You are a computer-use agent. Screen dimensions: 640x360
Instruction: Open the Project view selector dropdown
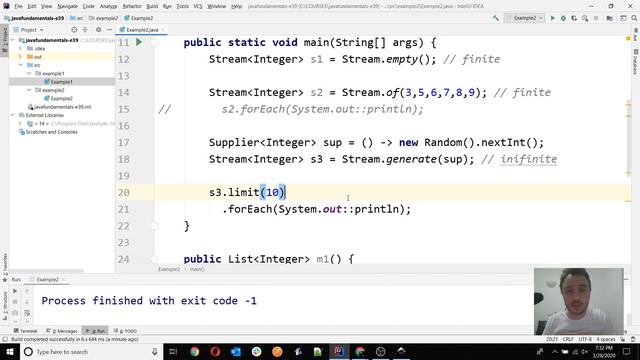pos(28,30)
